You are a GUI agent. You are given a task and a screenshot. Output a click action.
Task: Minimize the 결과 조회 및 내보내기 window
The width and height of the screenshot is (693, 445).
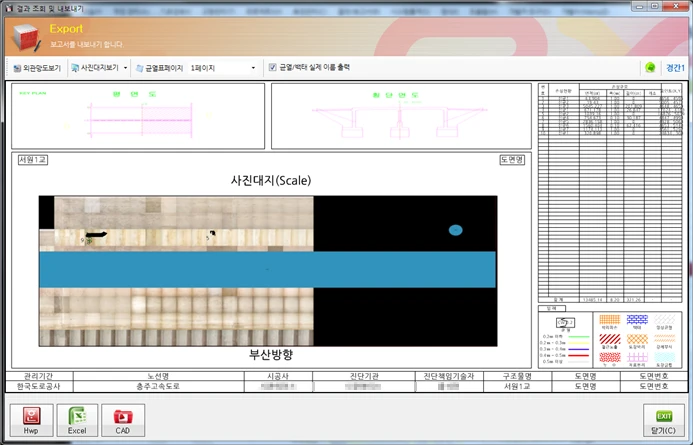pos(638,6)
